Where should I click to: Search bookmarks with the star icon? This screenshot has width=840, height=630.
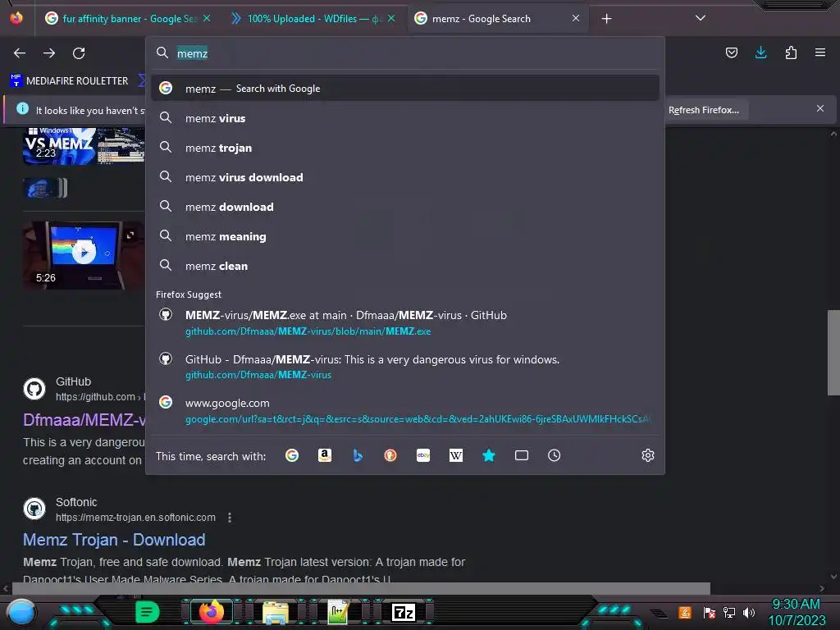pos(489,455)
